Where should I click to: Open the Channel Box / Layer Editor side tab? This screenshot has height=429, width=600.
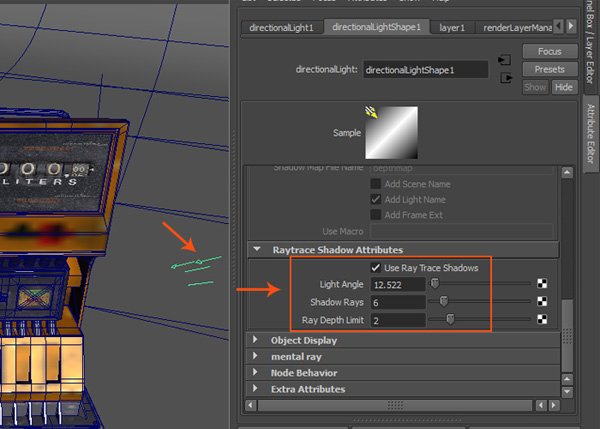tap(591, 42)
